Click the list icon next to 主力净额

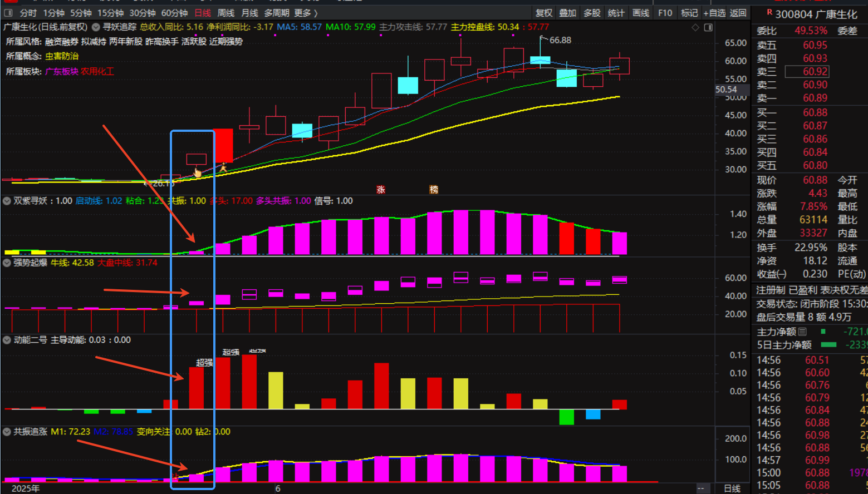click(802, 332)
